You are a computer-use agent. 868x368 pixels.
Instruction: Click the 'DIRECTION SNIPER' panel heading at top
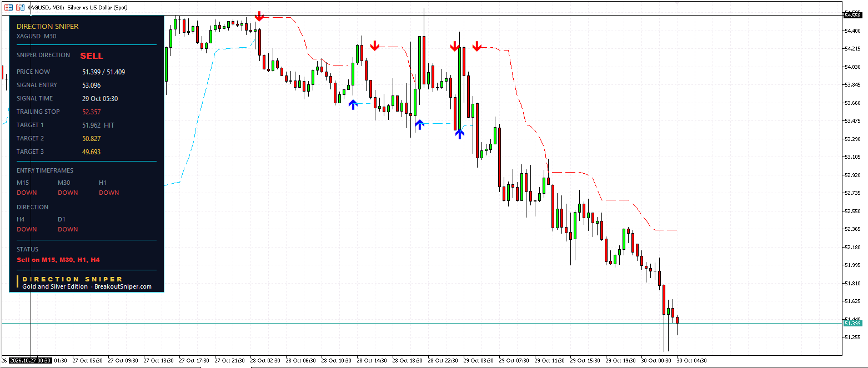pos(48,26)
